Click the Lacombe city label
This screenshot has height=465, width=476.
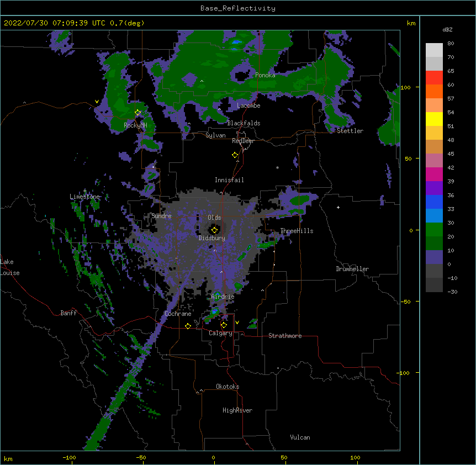[248, 105]
